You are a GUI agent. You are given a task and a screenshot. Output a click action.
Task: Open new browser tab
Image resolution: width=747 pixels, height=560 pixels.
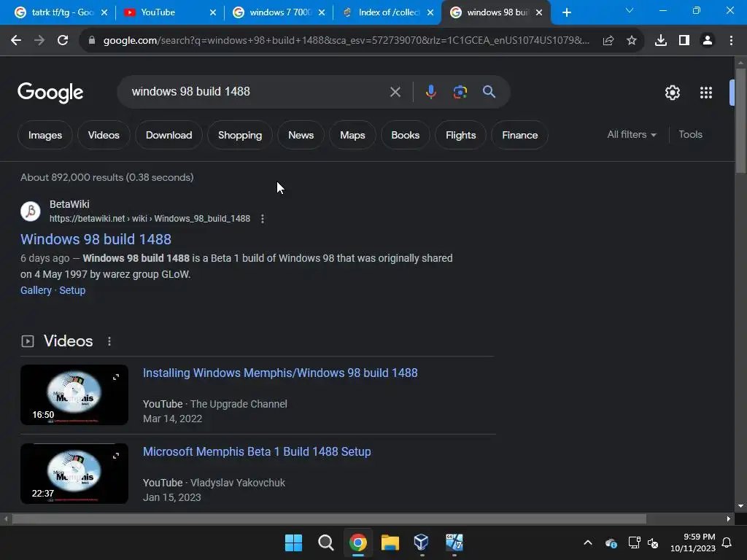(566, 12)
